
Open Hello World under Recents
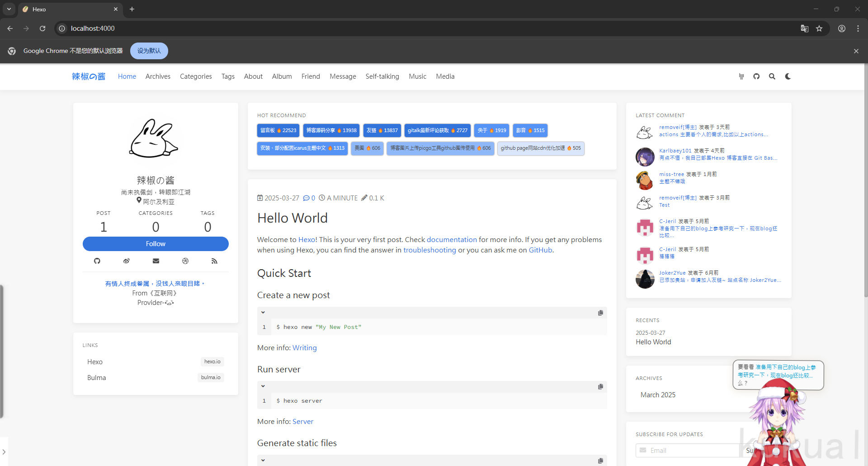tap(653, 342)
